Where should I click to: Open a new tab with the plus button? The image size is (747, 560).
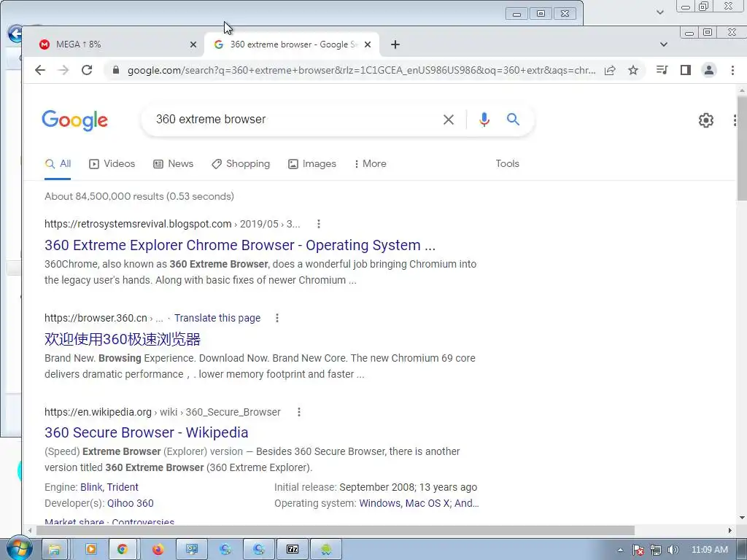(395, 44)
